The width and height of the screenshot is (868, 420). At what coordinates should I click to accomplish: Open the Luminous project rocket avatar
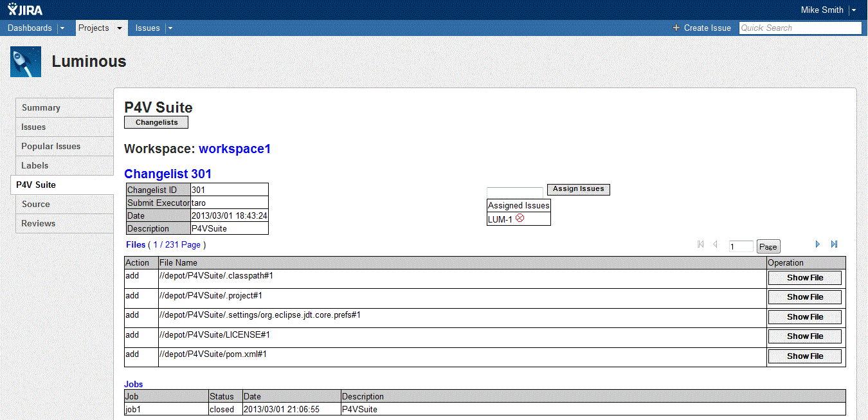26,62
